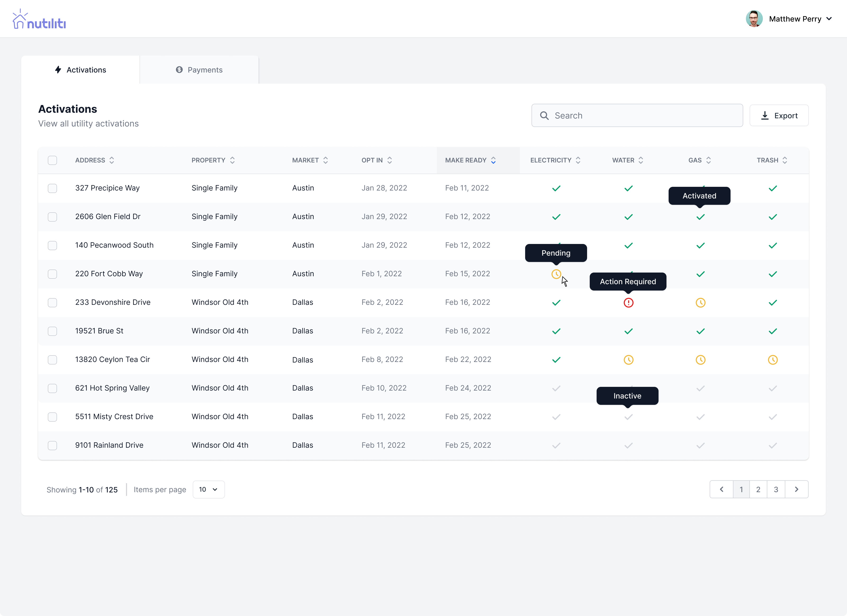Switch to the Payments tab

tap(199, 70)
